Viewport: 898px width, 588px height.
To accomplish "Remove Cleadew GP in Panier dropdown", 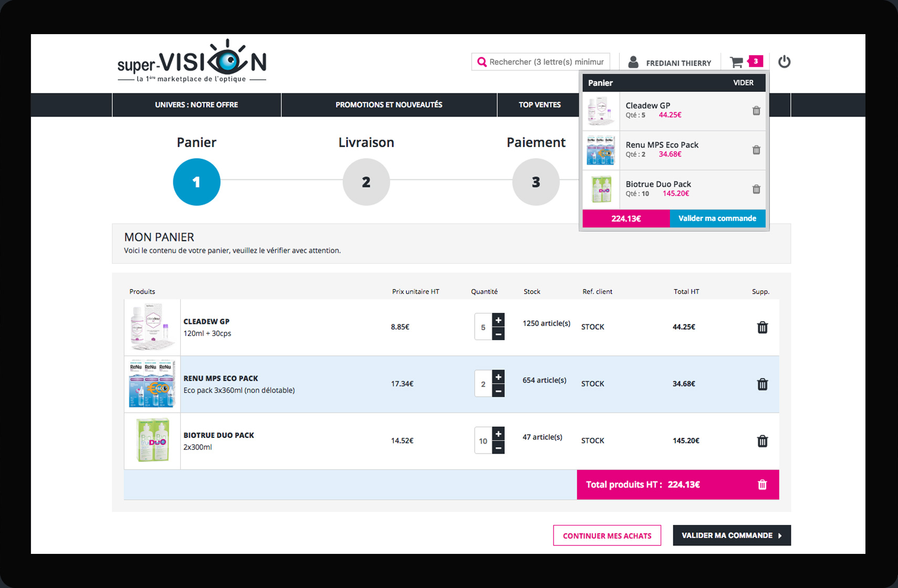I will (756, 111).
